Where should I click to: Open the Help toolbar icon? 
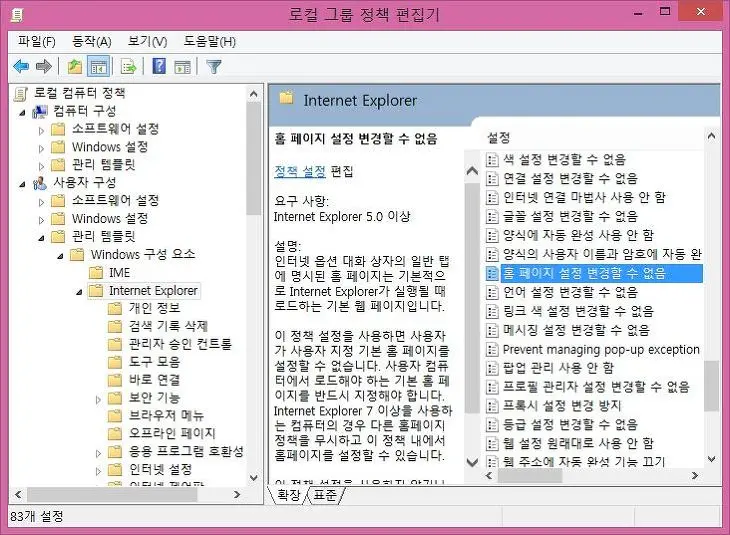(159, 67)
